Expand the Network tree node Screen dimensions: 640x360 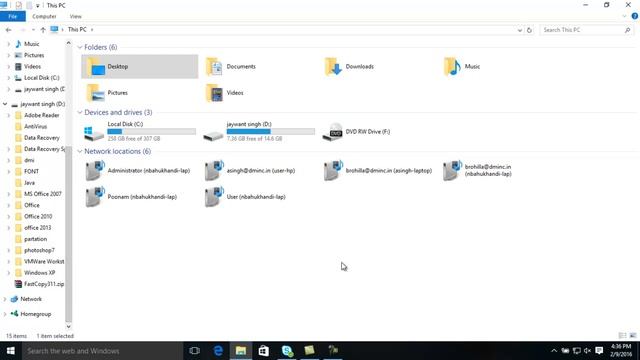tap(5, 299)
